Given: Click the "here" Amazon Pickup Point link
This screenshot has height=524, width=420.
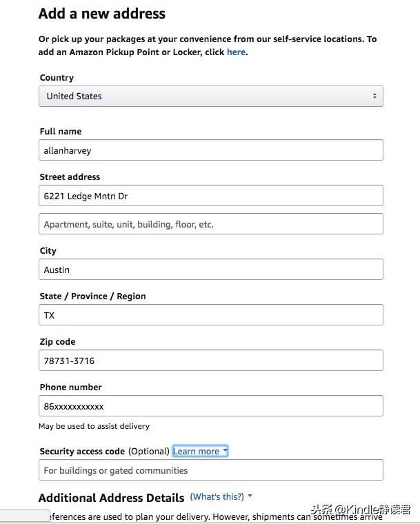Looking at the screenshot, I should point(236,52).
